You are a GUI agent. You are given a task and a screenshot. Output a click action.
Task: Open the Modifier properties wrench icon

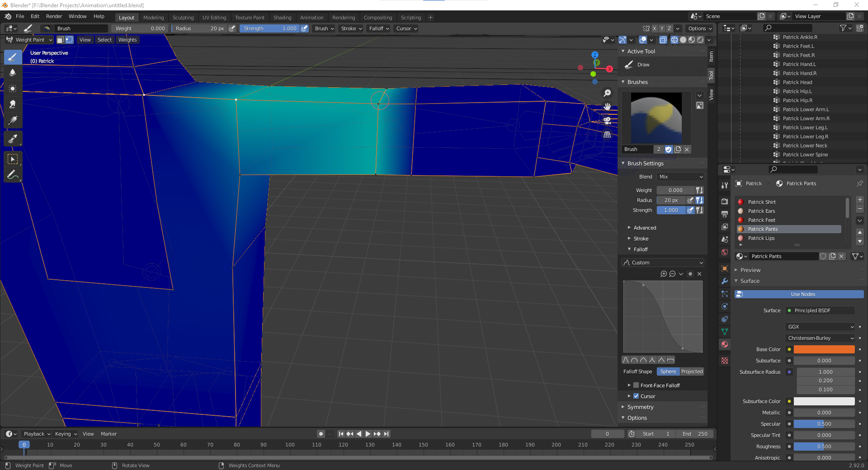[725, 281]
